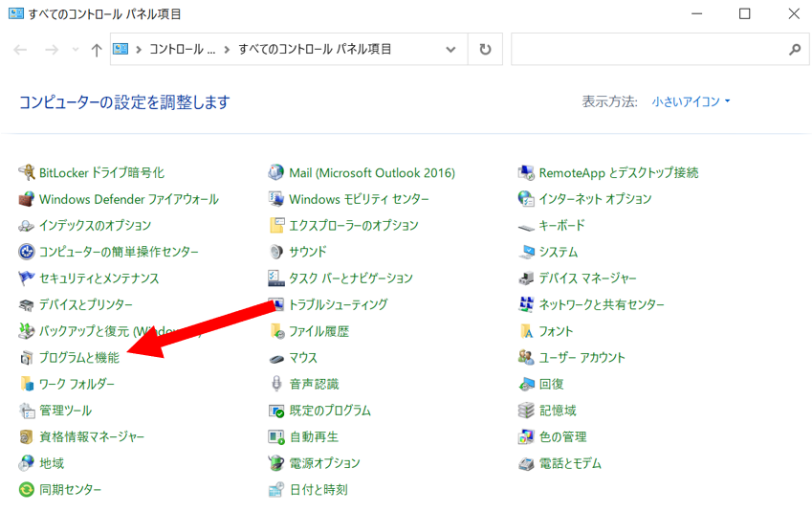Open the recent locations chevron dropdown
The height and width of the screenshot is (512, 812).
pos(76,49)
